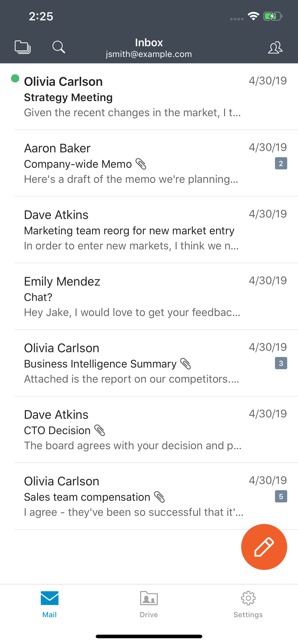Switch to the Mail tab

(50, 604)
